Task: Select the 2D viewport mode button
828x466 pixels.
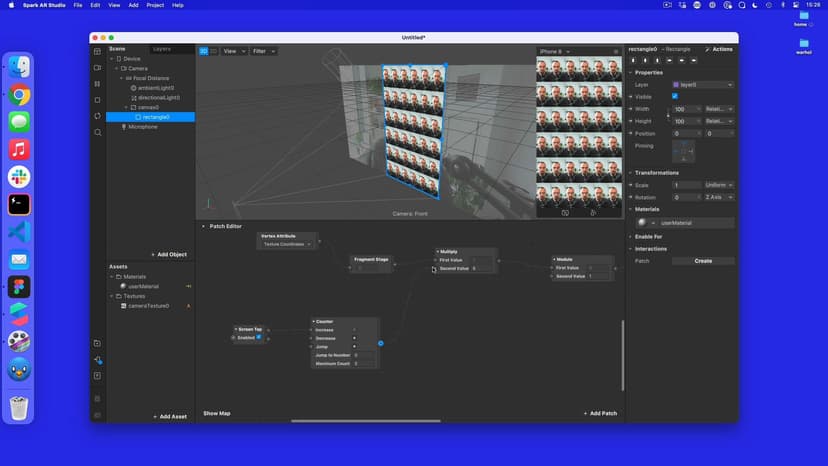Action: click(x=213, y=51)
